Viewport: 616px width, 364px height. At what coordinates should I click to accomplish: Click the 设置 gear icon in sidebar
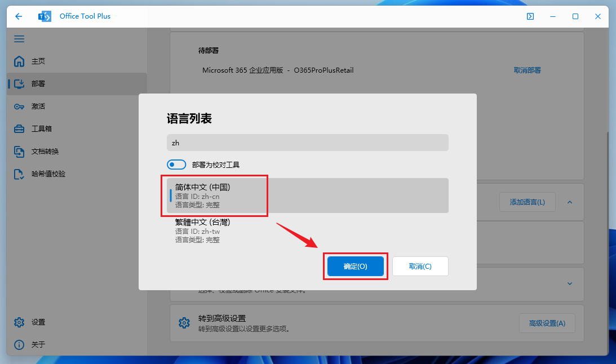(x=19, y=322)
